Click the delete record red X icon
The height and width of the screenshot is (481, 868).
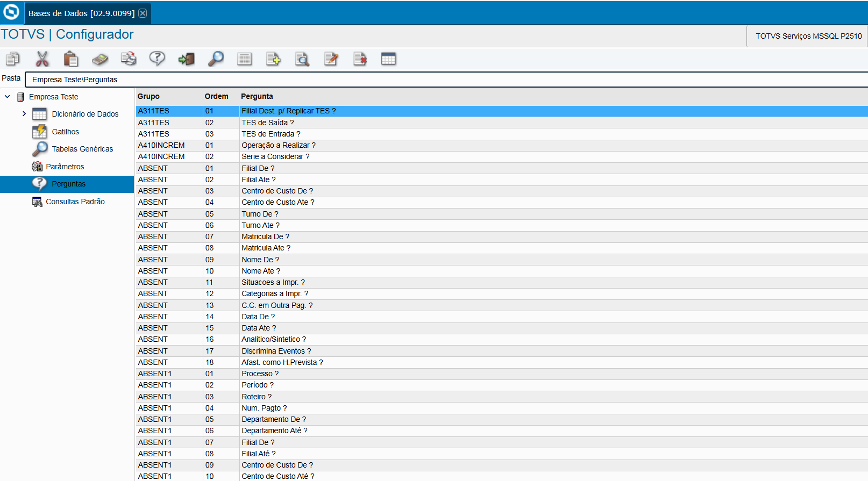tap(360, 59)
